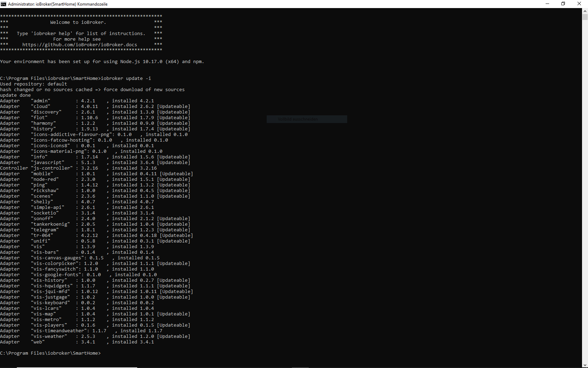Click the Controller "js-controller" name

coord(52,168)
